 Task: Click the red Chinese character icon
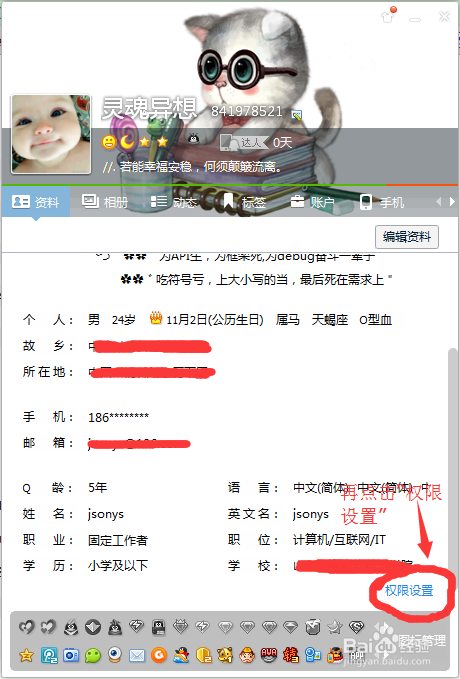pyautogui.click(x=291, y=655)
